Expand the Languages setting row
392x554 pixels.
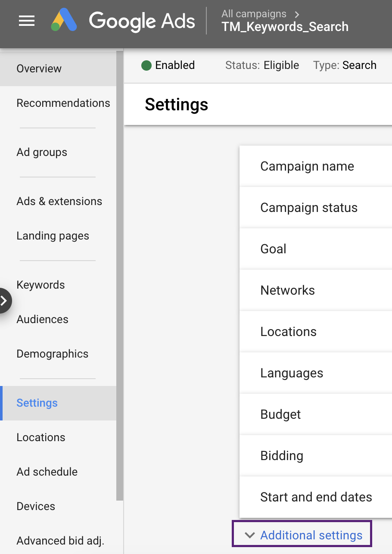316,373
